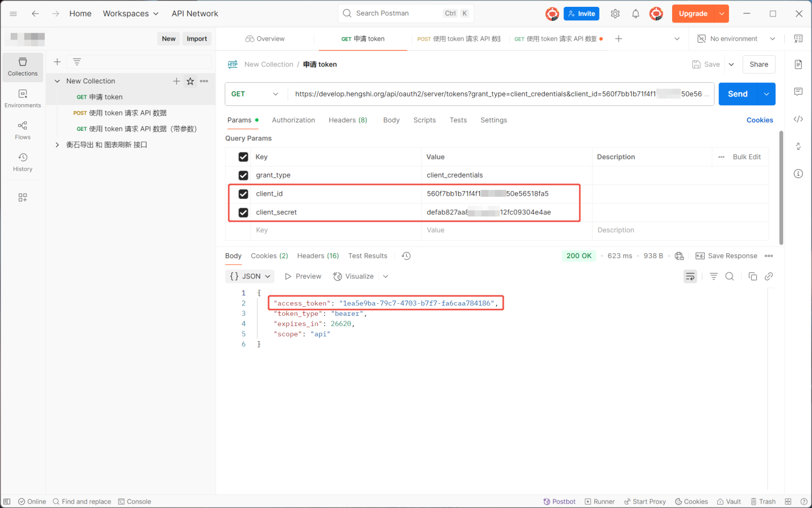The image size is (812, 508).
Task: Open the notifications bell icon
Action: click(x=636, y=14)
